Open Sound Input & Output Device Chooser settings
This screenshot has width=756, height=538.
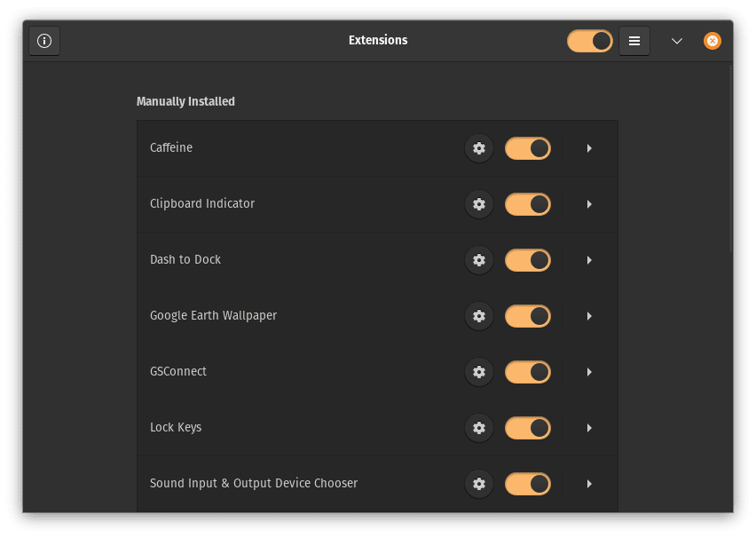(x=479, y=484)
